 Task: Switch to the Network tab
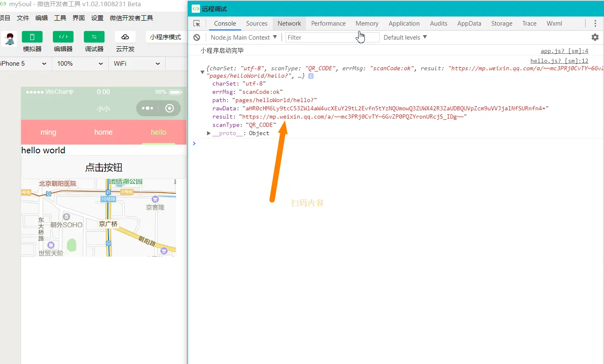click(x=289, y=24)
